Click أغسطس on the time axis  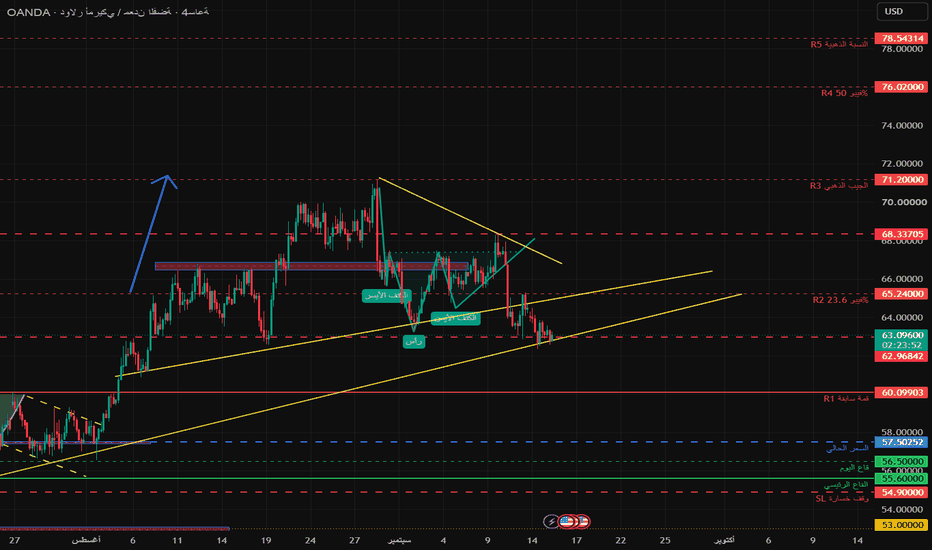click(86, 540)
